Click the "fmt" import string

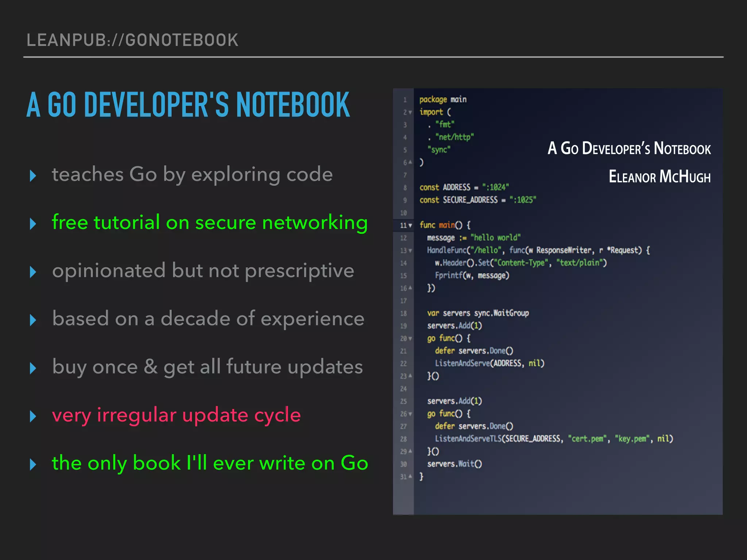[445, 124]
